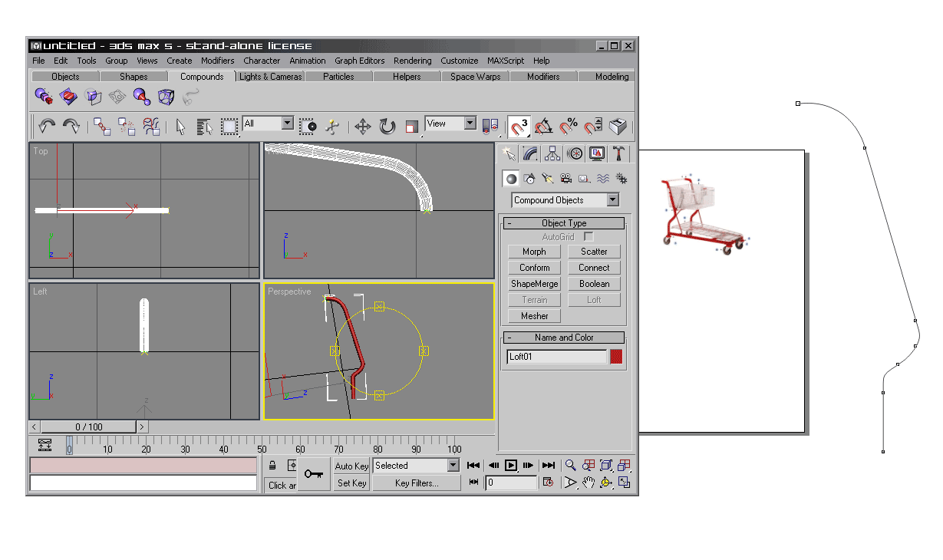The image size is (943, 560).
Task: Select the Systems gears category icon
Action: tap(622, 179)
